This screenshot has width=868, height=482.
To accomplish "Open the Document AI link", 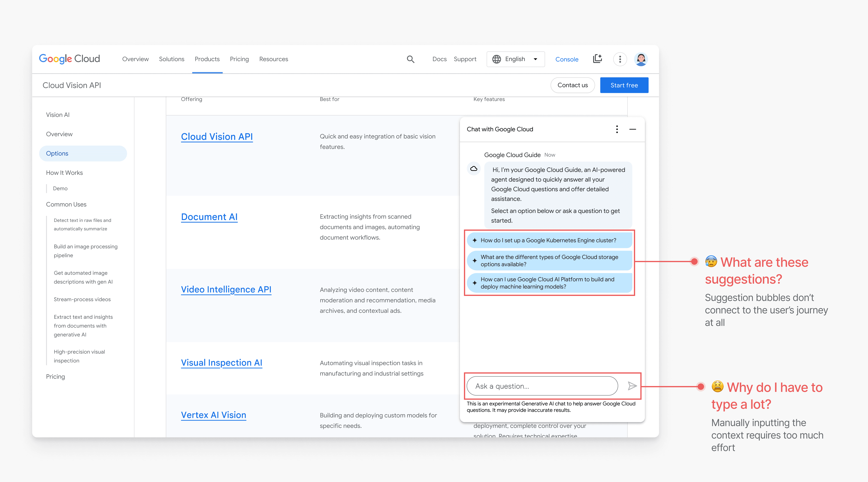I will (209, 217).
